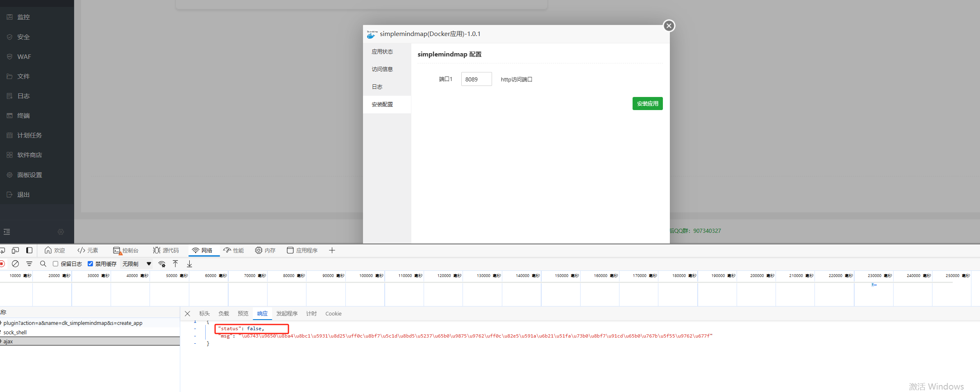Enable the 保留日志 checkbox
The width and height of the screenshot is (980, 392).
click(55, 264)
